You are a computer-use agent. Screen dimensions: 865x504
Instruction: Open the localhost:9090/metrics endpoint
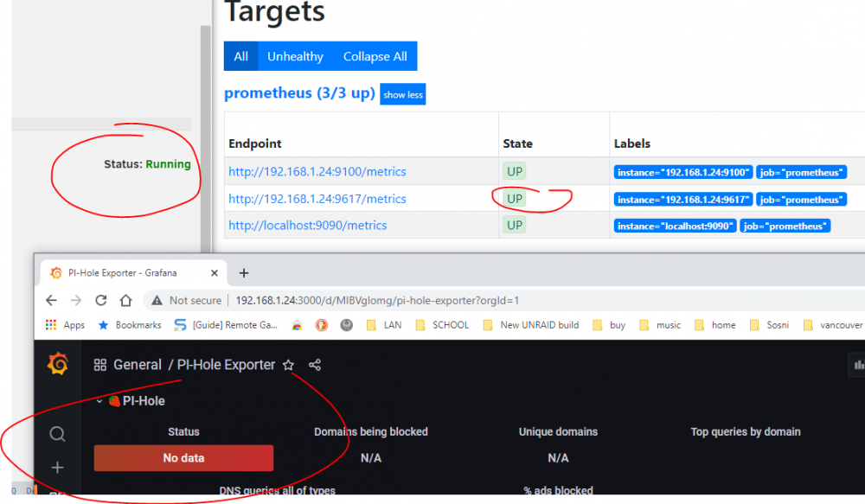coord(308,225)
